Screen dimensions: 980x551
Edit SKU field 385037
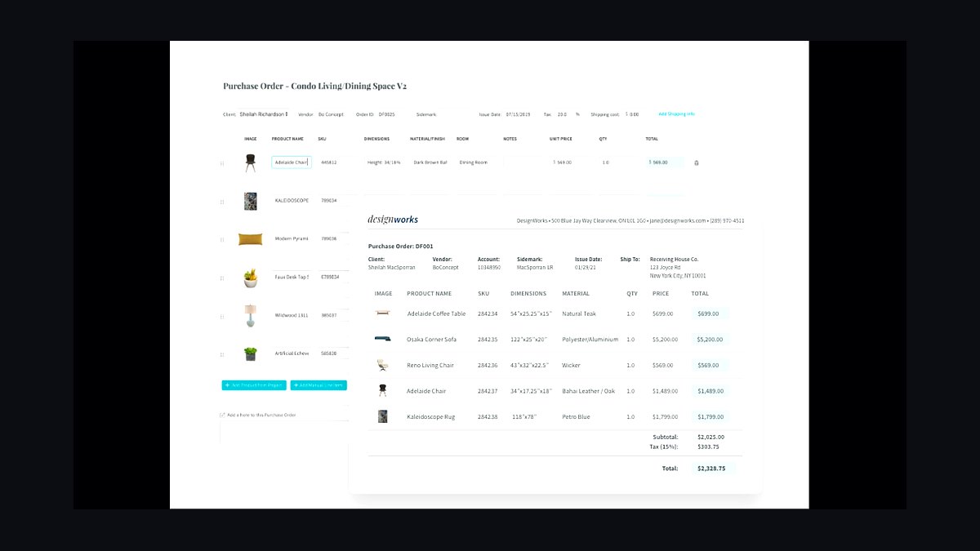(x=334, y=316)
